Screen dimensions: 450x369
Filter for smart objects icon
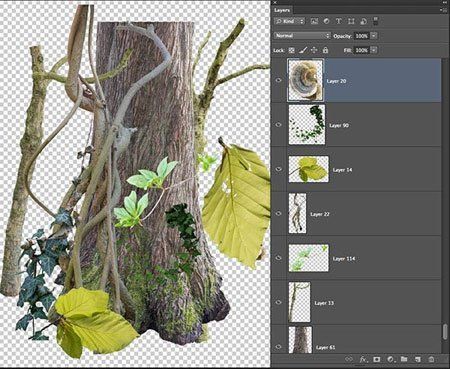click(x=363, y=21)
